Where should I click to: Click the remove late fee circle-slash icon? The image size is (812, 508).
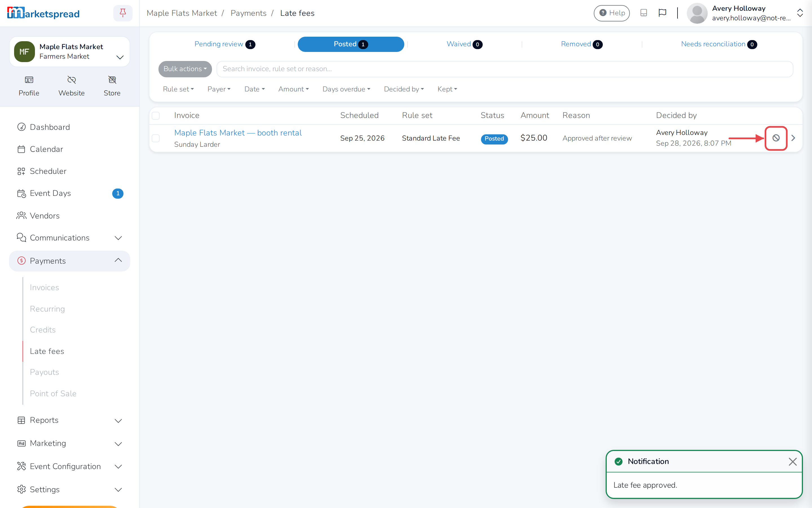tap(776, 138)
